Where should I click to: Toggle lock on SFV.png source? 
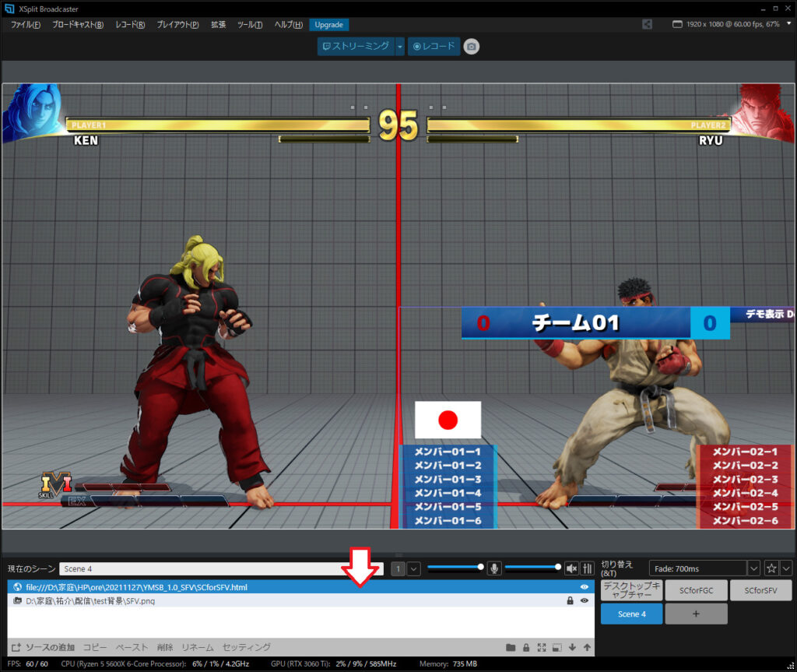pyautogui.click(x=570, y=601)
